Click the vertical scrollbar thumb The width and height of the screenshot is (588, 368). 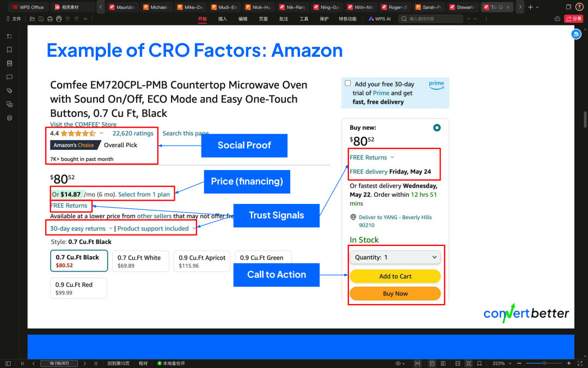(585, 119)
